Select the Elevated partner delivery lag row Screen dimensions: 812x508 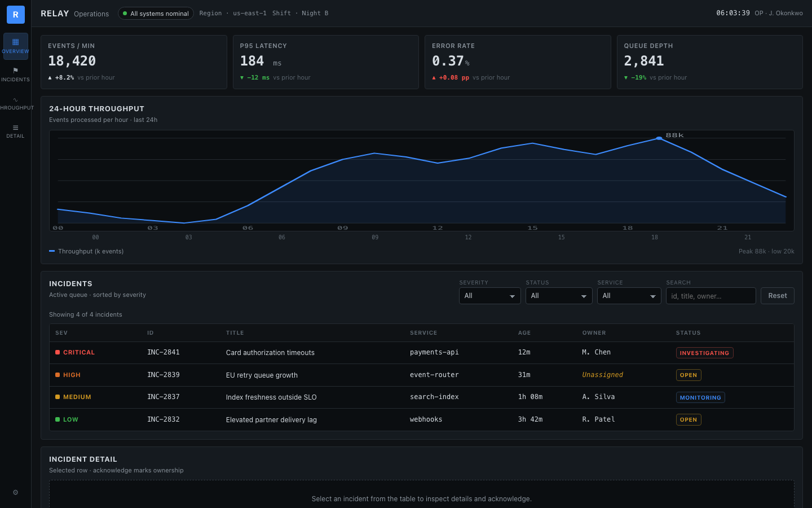(x=422, y=419)
